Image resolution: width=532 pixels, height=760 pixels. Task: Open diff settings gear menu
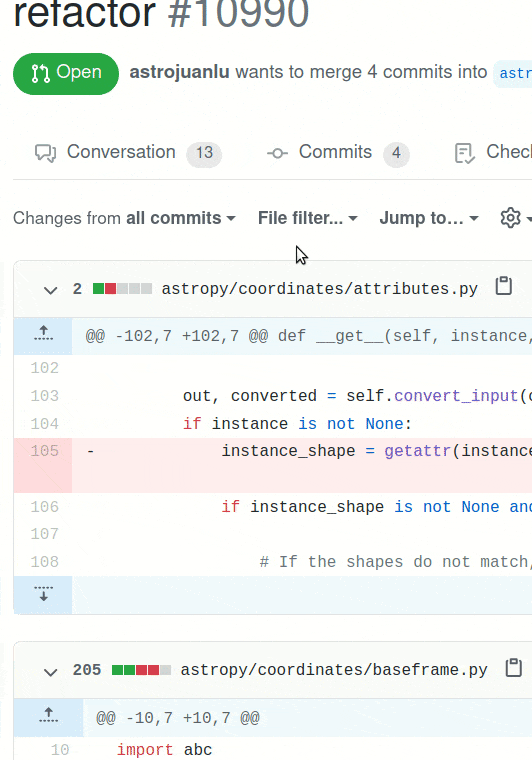(516, 218)
